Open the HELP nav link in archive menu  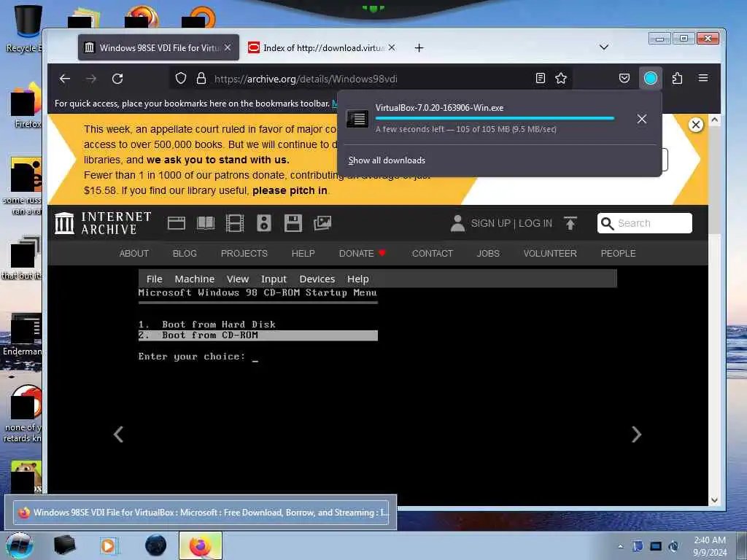point(303,253)
